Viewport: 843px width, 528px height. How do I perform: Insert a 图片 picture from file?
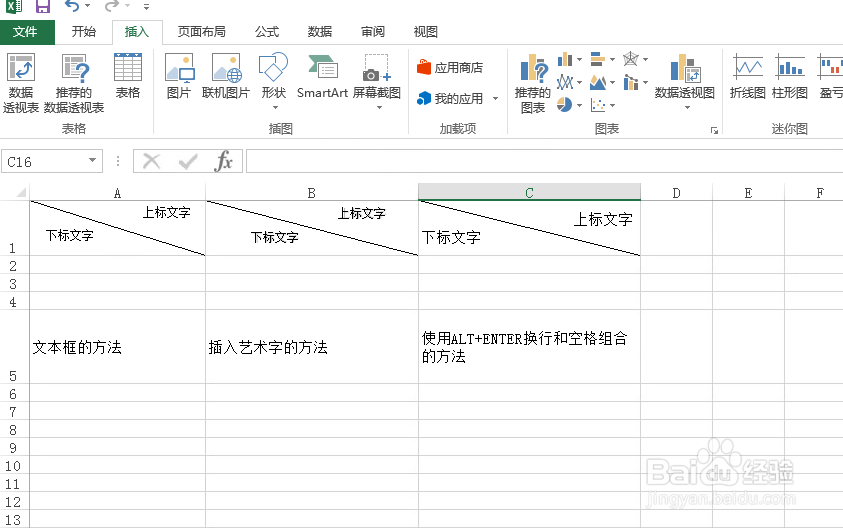179,76
